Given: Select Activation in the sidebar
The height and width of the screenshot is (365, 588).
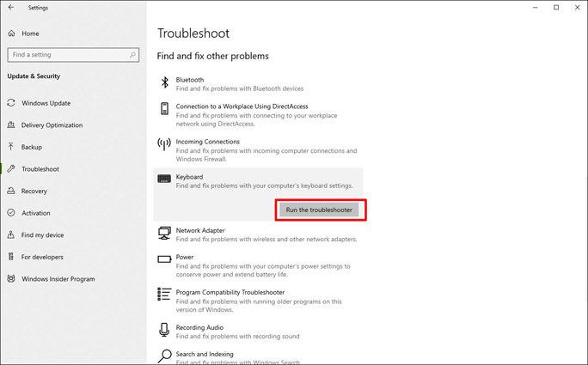Looking at the screenshot, I should [x=36, y=213].
